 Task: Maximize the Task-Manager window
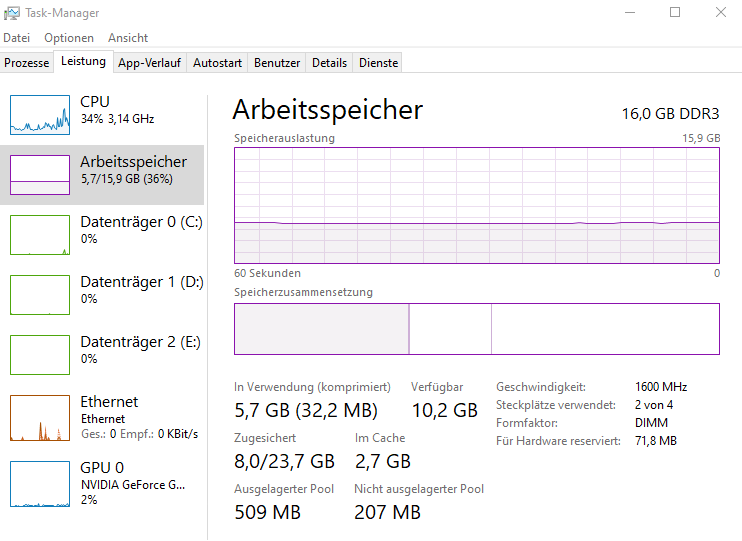pyautogui.click(x=675, y=13)
